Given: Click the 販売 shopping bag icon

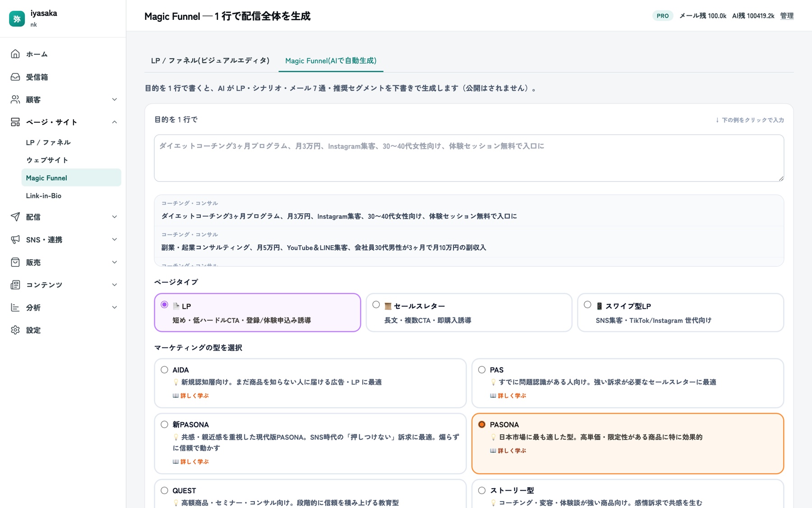Looking at the screenshot, I should (15, 262).
